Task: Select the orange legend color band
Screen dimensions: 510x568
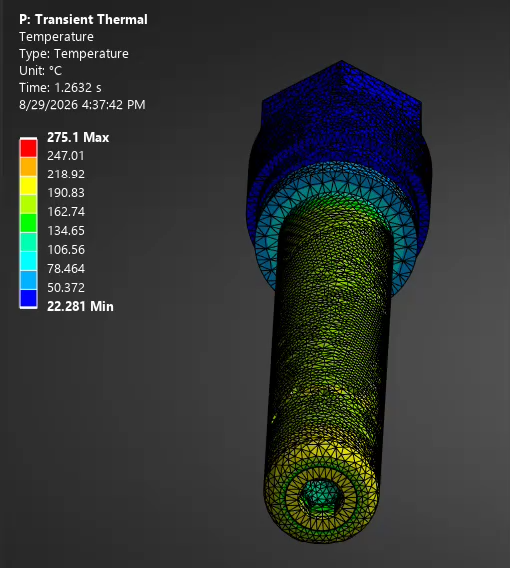Action: coord(28,167)
